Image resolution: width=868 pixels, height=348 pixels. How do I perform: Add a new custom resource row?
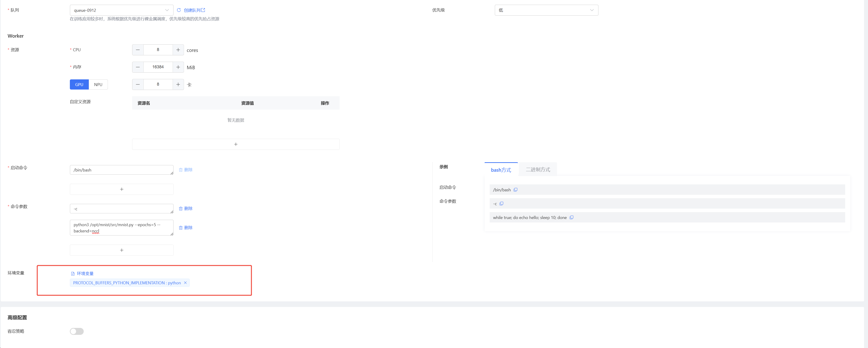click(x=236, y=144)
